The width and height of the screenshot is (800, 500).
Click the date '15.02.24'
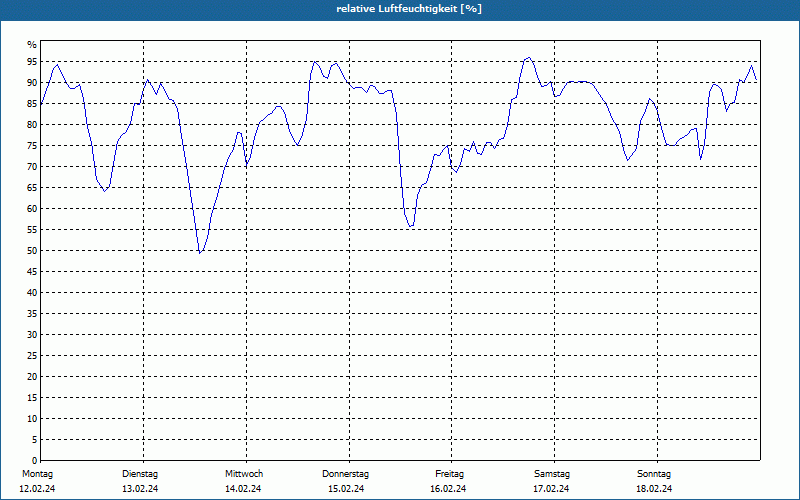tap(346, 489)
